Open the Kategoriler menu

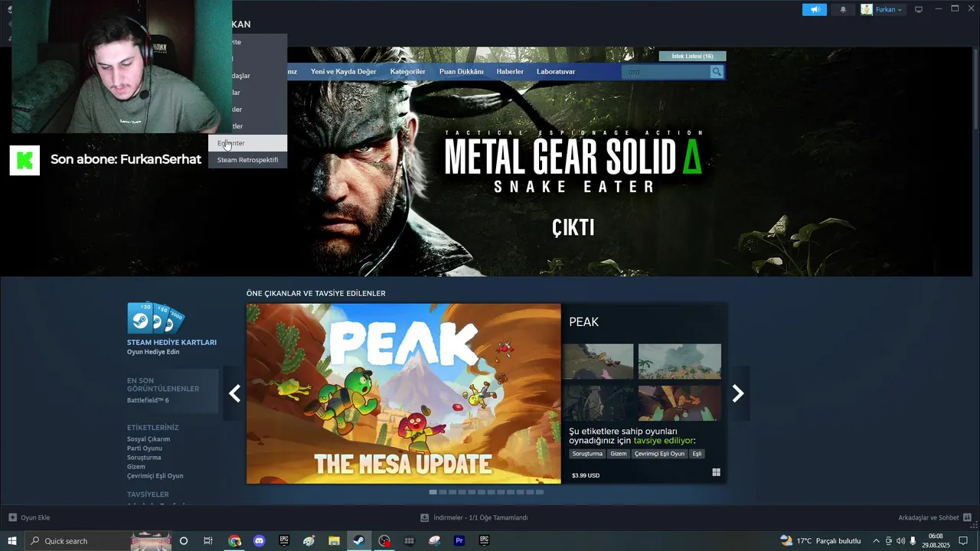[x=407, y=71]
